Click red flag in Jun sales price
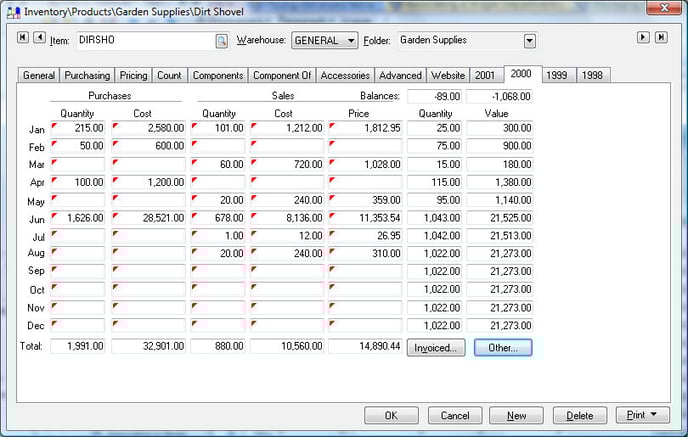 pyautogui.click(x=332, y=215)
